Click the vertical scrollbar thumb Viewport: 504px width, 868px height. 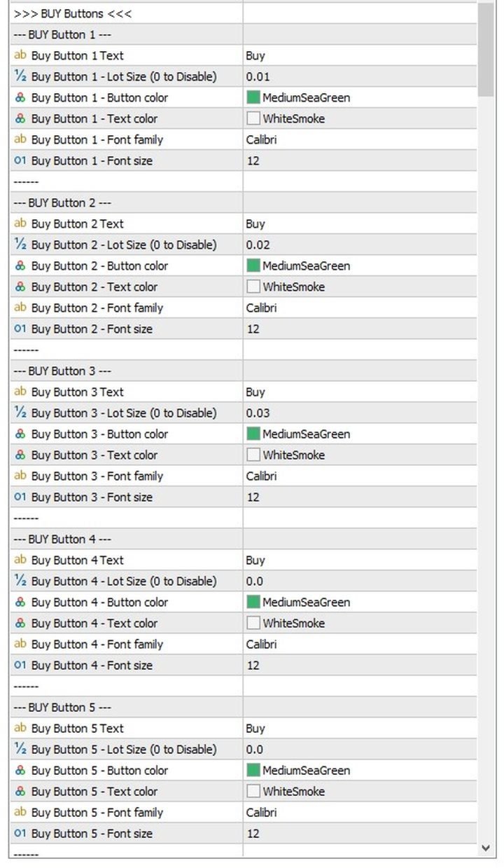(x=486, y=49)
